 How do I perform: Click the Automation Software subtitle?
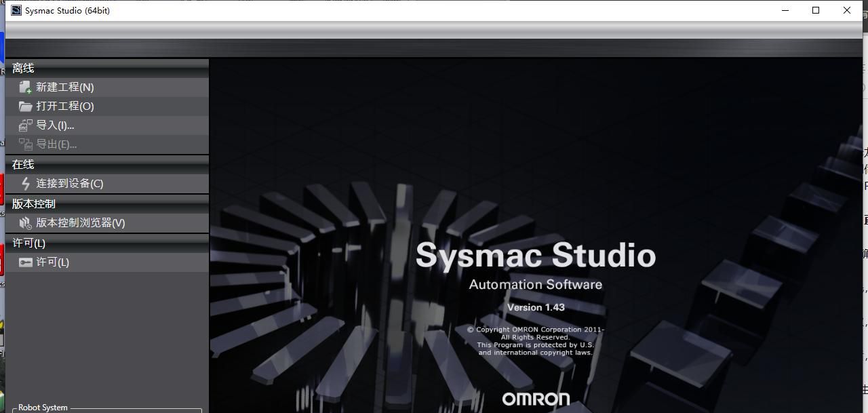536,284
